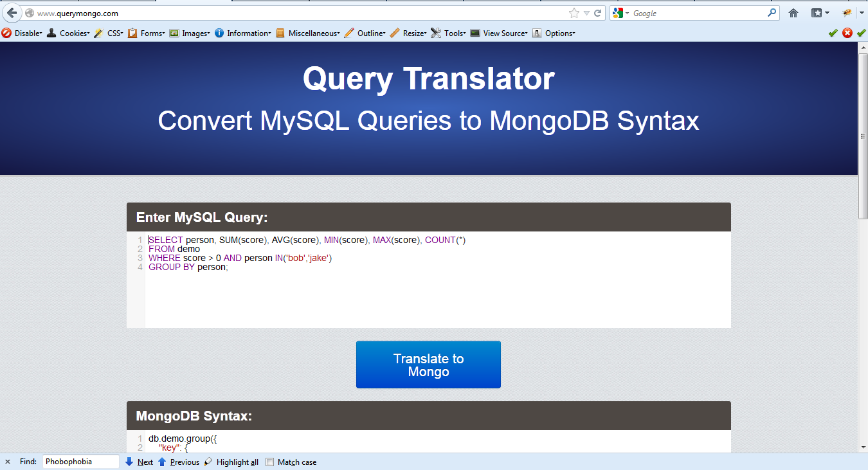The height and width of the screenshot is (470, 868).
Task: Close the find bar with the X
Action: click(x=8, y=462)
